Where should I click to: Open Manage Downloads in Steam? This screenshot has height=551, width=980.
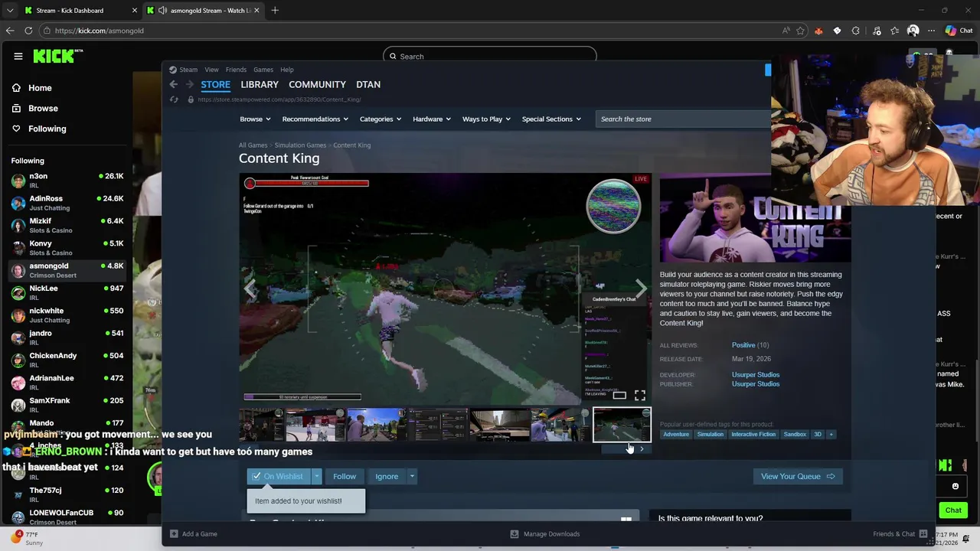click(544, 533)
